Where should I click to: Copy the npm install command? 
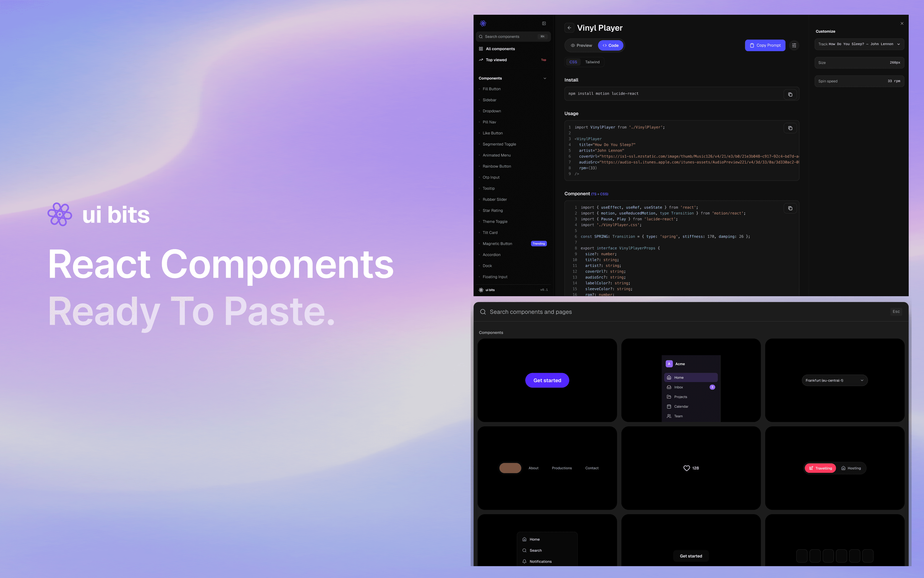click(790, 95)
